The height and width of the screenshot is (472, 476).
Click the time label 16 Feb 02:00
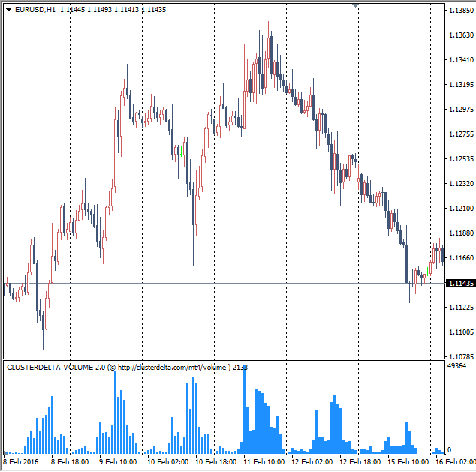coord(456,462)
